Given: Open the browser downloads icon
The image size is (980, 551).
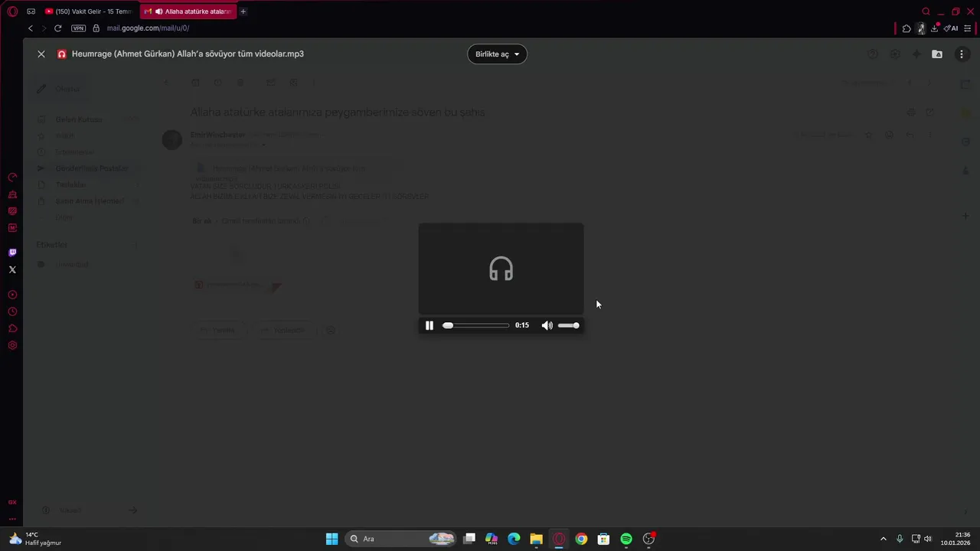Looking at the screenshot, I should pos(934,28).
